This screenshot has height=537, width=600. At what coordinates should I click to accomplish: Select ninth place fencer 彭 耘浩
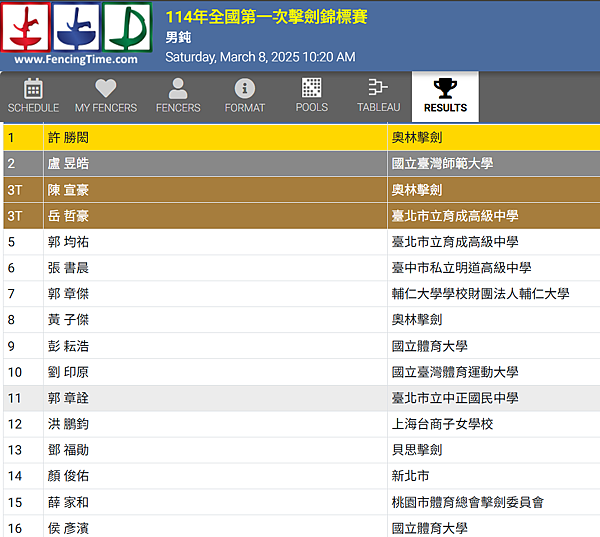pos(68,346)
